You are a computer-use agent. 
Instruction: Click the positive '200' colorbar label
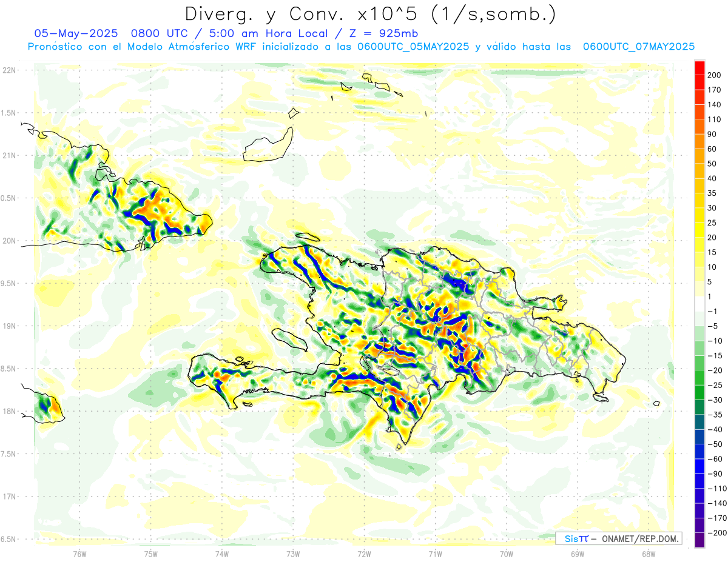(715, 75)
